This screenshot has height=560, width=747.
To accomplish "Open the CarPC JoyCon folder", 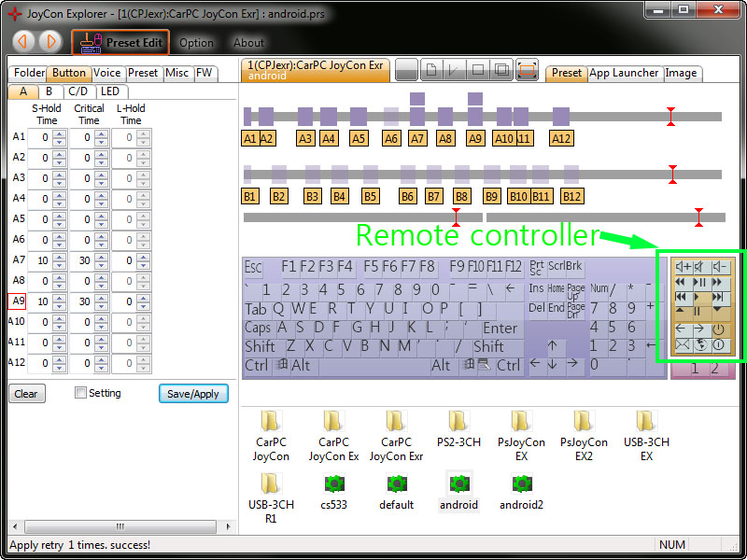I will pyautogui.click(x=271, y=436).
